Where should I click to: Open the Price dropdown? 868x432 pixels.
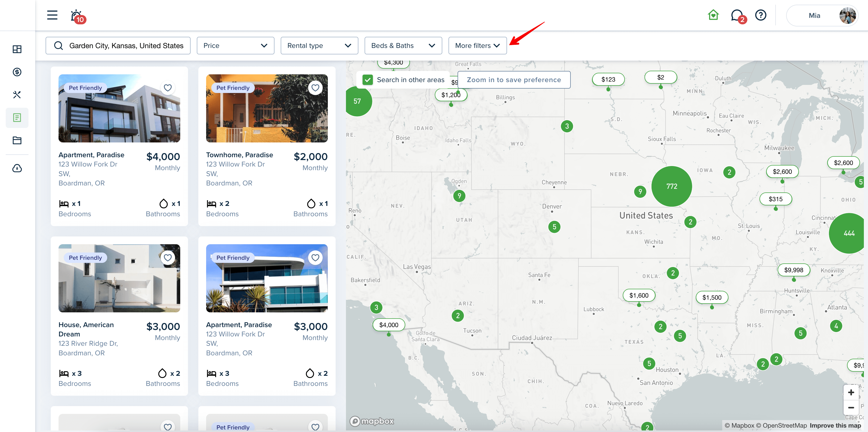pyautogui.click(x=236, y=46)
